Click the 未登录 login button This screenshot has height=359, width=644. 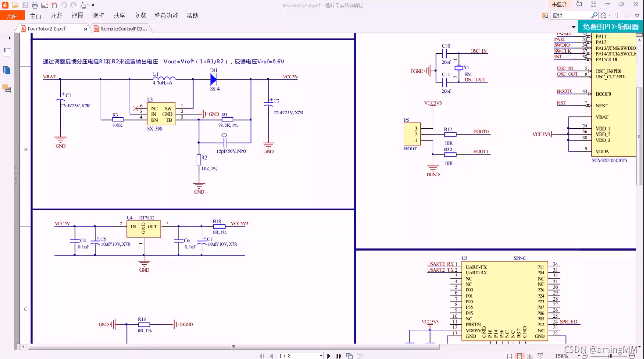(559, 5)
